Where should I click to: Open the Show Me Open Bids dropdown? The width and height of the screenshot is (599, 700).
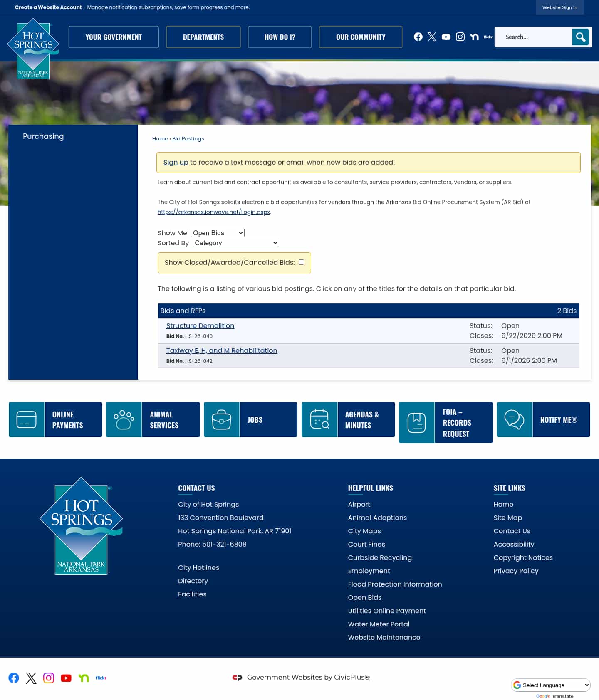[x=218, y=233]
